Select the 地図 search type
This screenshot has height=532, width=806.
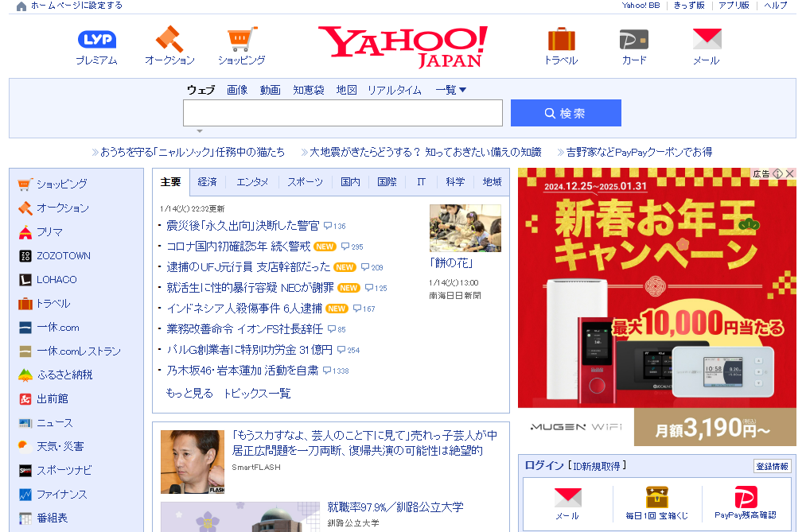click(346, 90)
